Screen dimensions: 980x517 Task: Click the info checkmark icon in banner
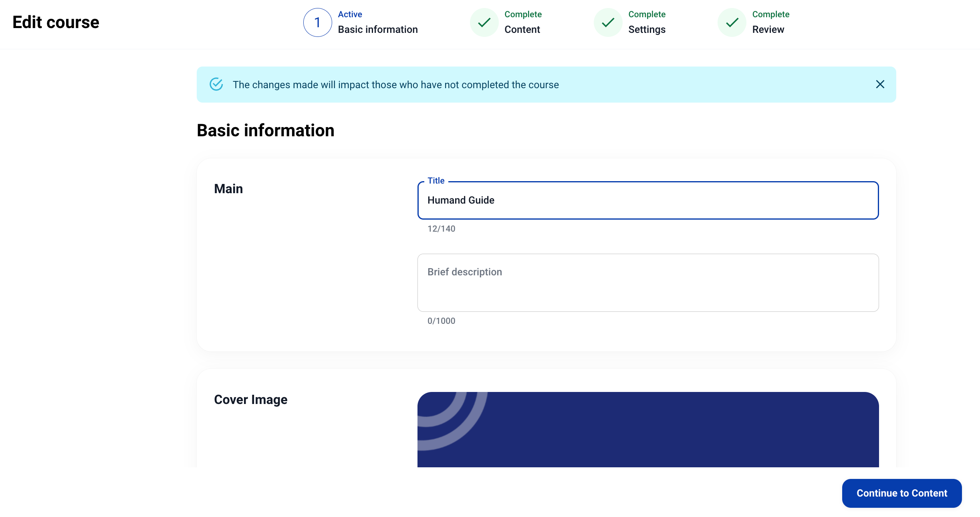pos(216,84)
